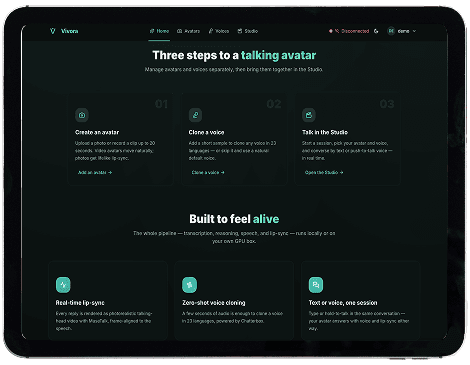This screenshot has height=365, width=470.
Task: Click the microphone icon on Clone a voice card
Action: (x=195, y=115)
